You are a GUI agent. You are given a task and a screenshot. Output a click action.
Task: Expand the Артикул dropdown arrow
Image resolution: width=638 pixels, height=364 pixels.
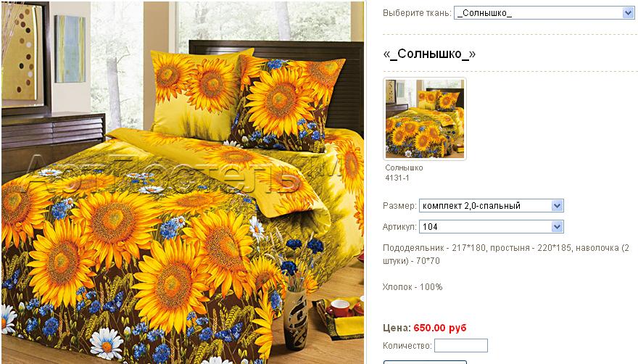click(557, 227)
